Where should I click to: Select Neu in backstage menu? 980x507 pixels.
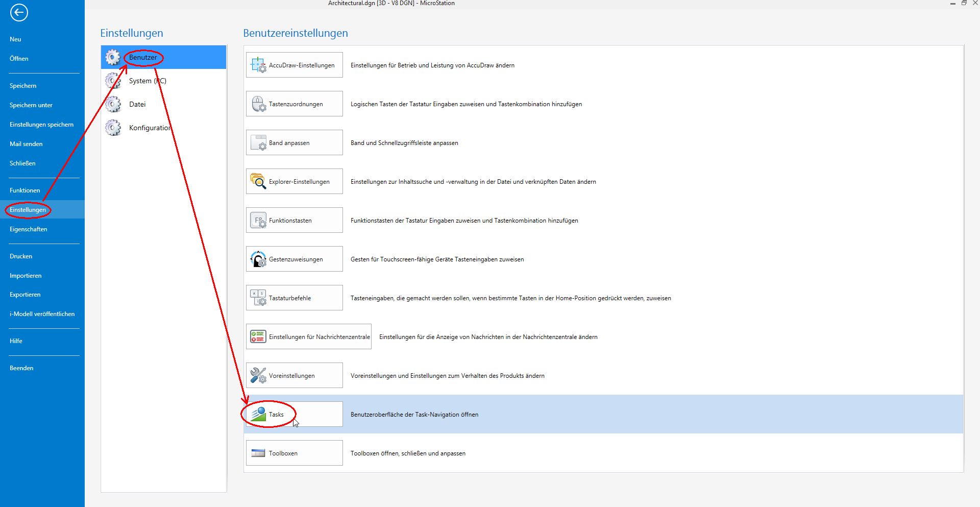coord(15,39)
